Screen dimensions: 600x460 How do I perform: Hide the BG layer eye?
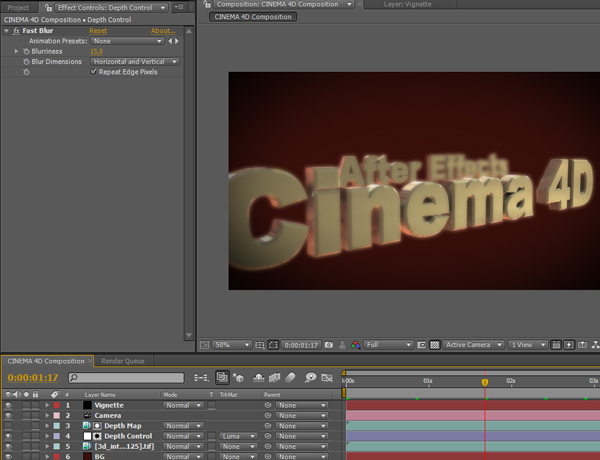point(8,456)
